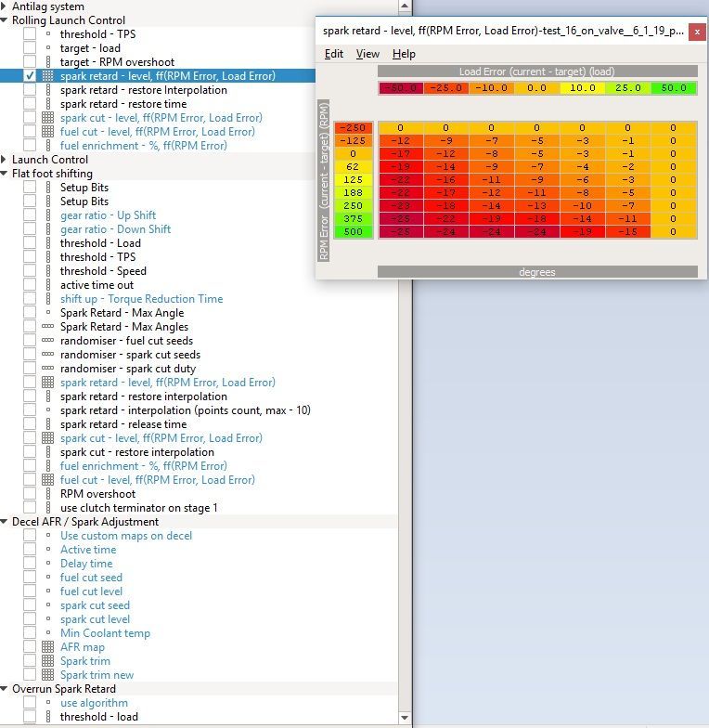Collapse Decel AFR / Spark Adjustment section
The image size is (709, 728).
click(x=6, y=522)
